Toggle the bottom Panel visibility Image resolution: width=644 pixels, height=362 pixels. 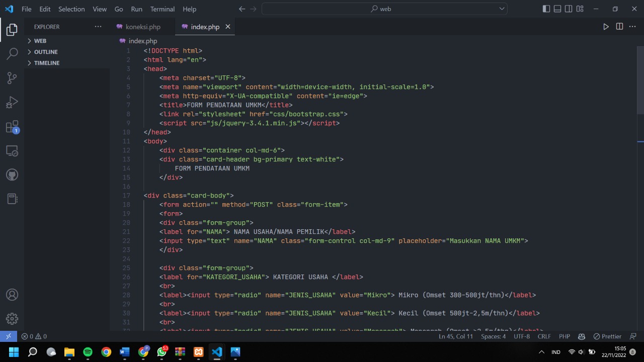(x=557, y=9)
